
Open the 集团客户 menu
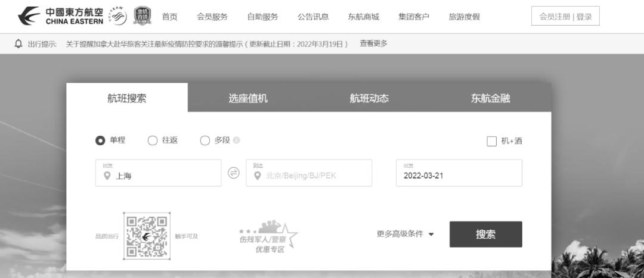coord(414,17)
